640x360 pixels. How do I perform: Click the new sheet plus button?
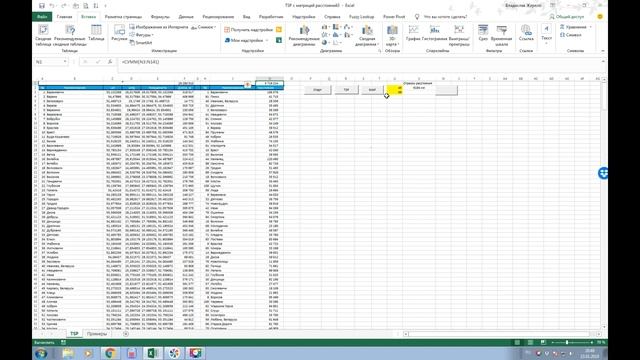pos(126,334)
